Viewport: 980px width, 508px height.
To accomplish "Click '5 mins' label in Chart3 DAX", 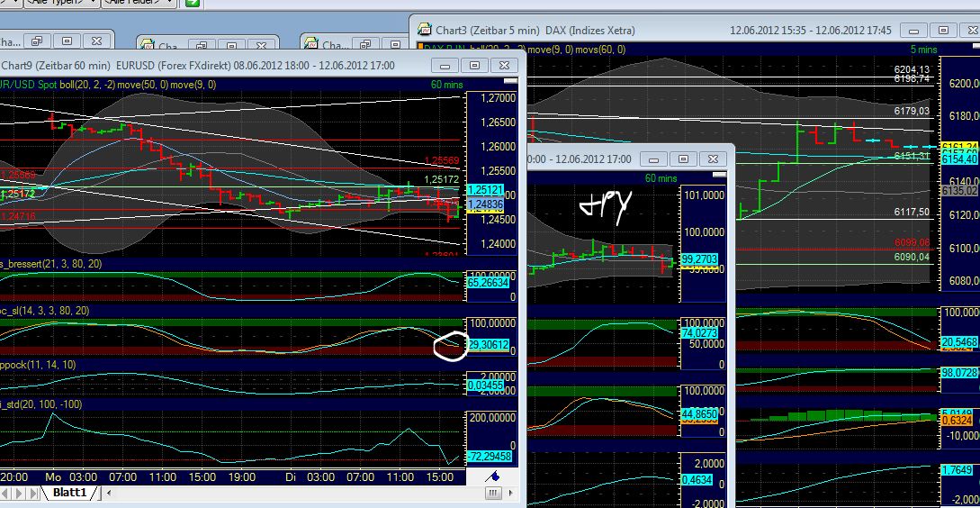I will point(923,49).
